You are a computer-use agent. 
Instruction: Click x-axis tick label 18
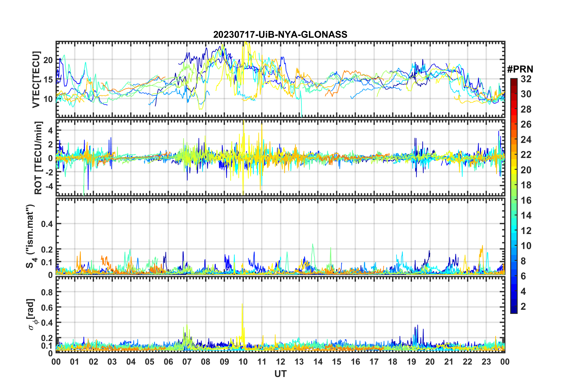click(x=393, y=362)
